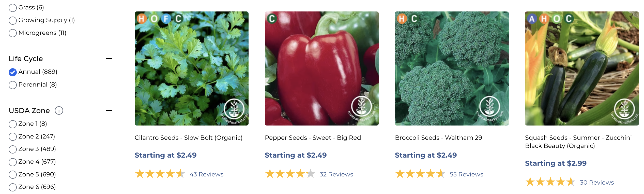Enable the Zone 5 filter
The image size is (644, 194).
click(13, 175)
